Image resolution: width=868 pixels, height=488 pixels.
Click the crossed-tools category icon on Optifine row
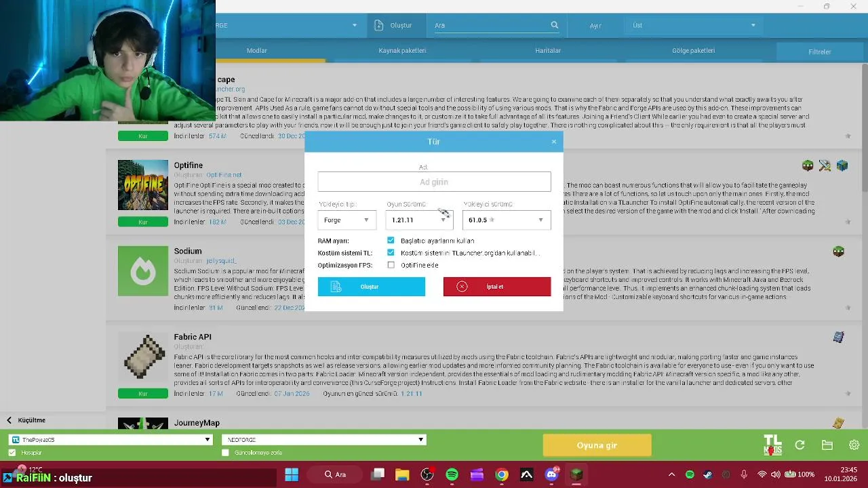[825, 165]
